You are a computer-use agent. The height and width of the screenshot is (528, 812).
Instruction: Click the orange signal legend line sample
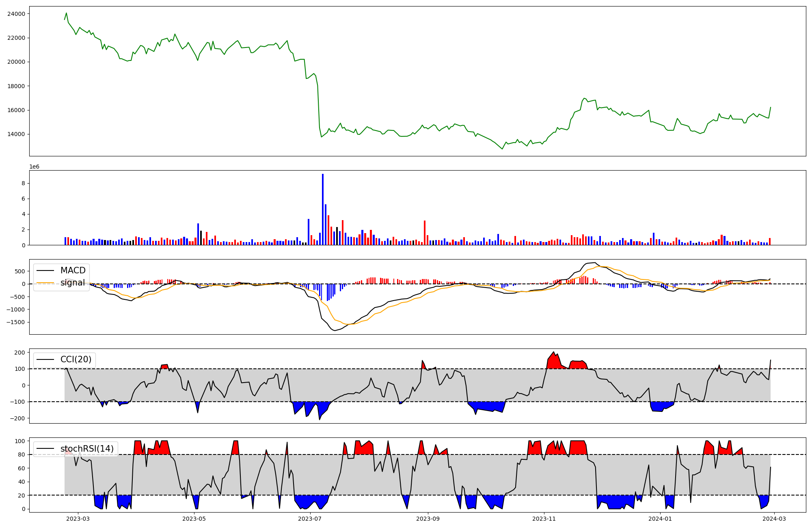pos(45,283)
